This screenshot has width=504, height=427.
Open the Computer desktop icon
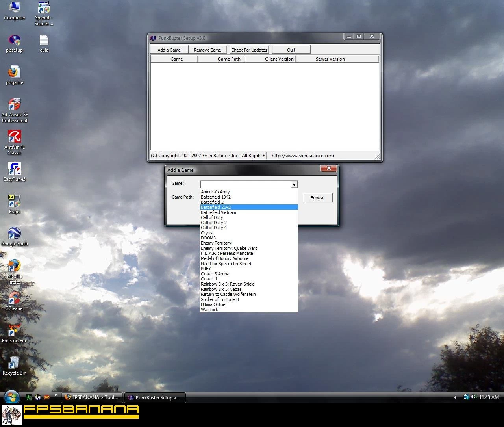(15, 11)
